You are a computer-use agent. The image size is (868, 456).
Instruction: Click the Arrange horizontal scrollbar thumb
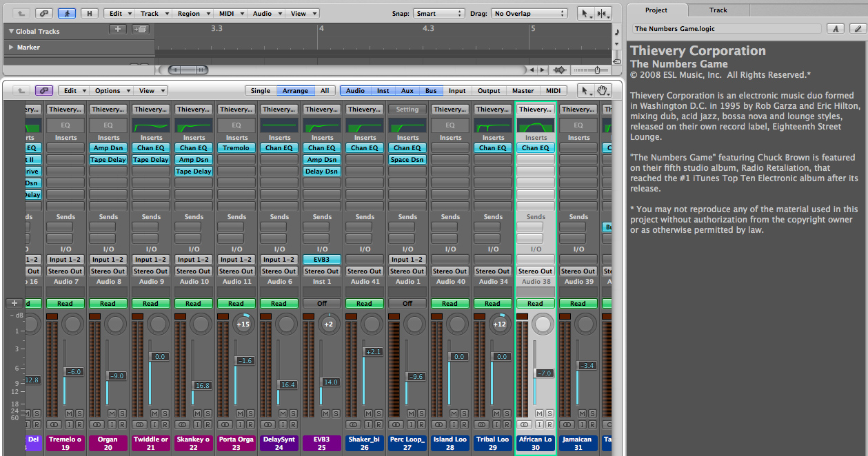pos(188,70)
